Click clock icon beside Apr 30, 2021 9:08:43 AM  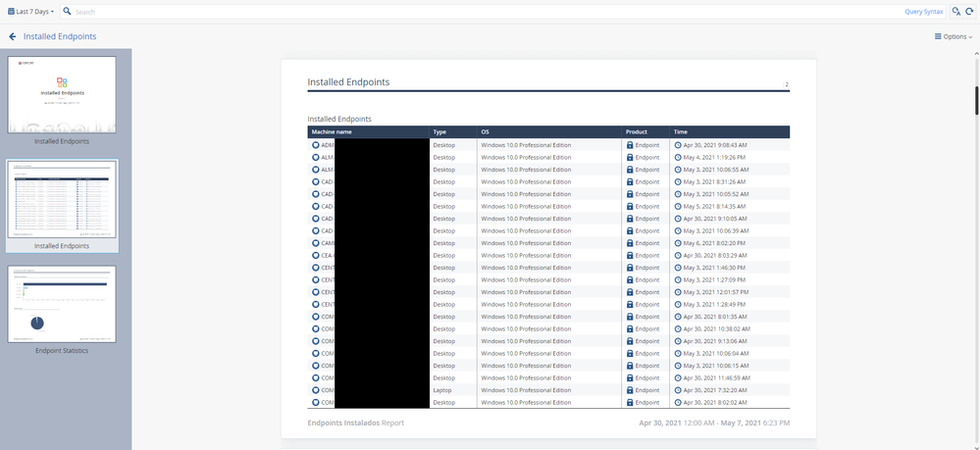pos(678,145)
